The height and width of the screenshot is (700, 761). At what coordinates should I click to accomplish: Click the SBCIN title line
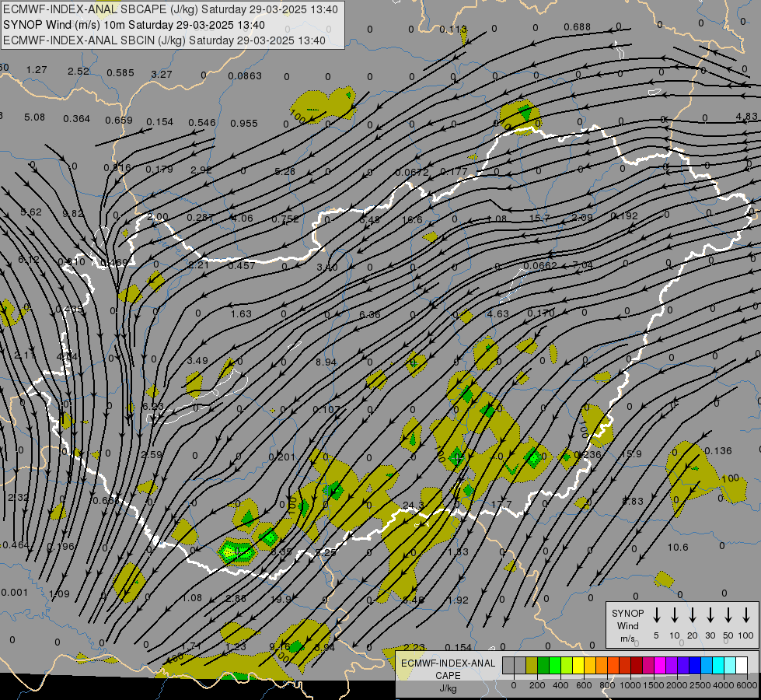coord(164,40)
